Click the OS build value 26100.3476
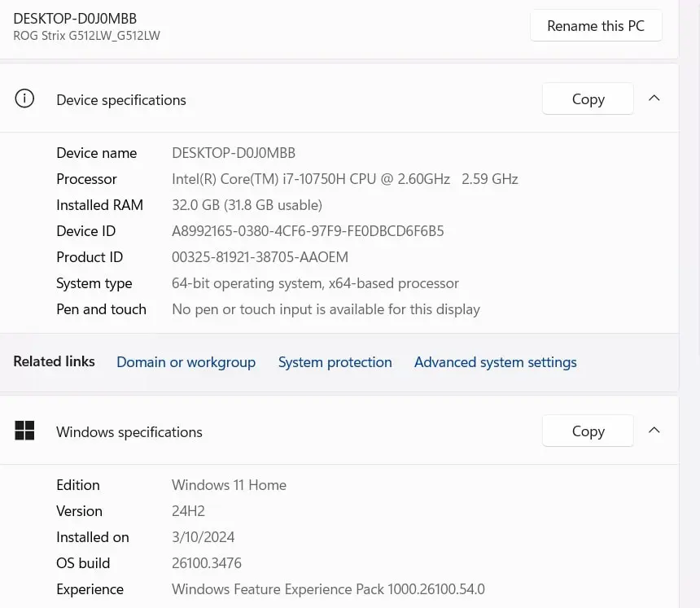This screenshot has height=608, width=700. pos(207,563)
